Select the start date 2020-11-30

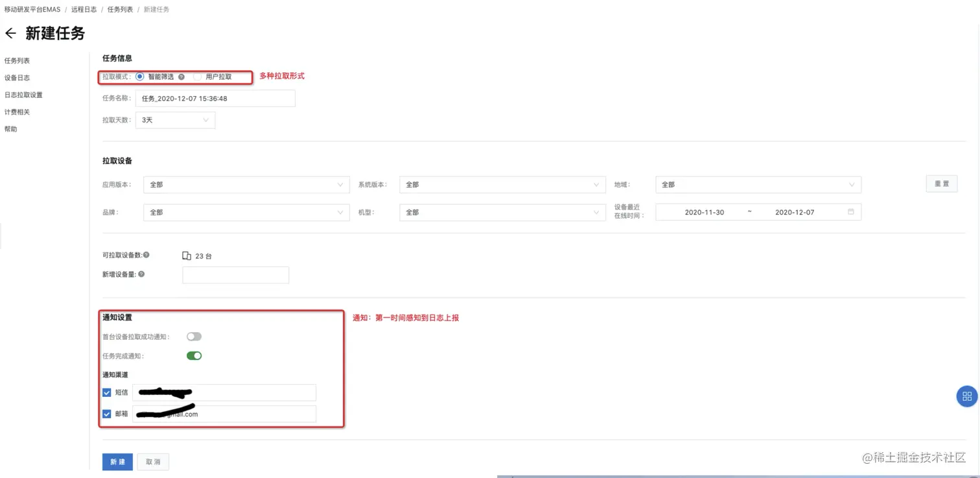click(x=705, y=212)
